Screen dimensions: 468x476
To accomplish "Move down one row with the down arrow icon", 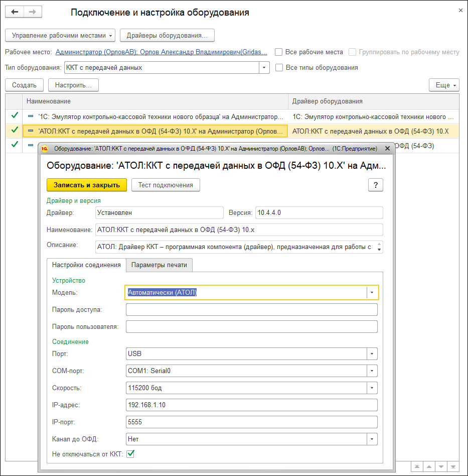I will click(x=441, y=466).
